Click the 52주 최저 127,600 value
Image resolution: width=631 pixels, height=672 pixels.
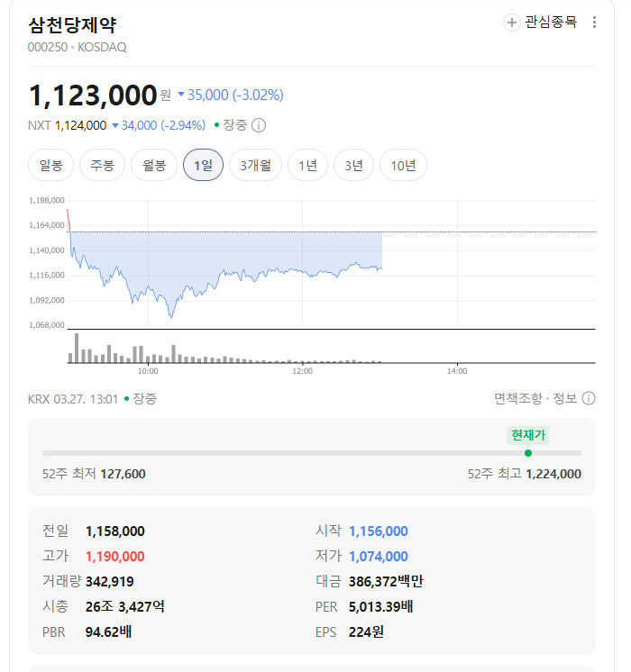click(123, 474)
